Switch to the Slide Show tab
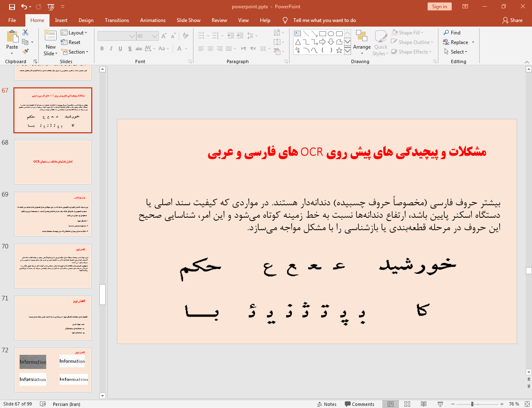Viewport: 532px width, 408px height. [188, 20]
